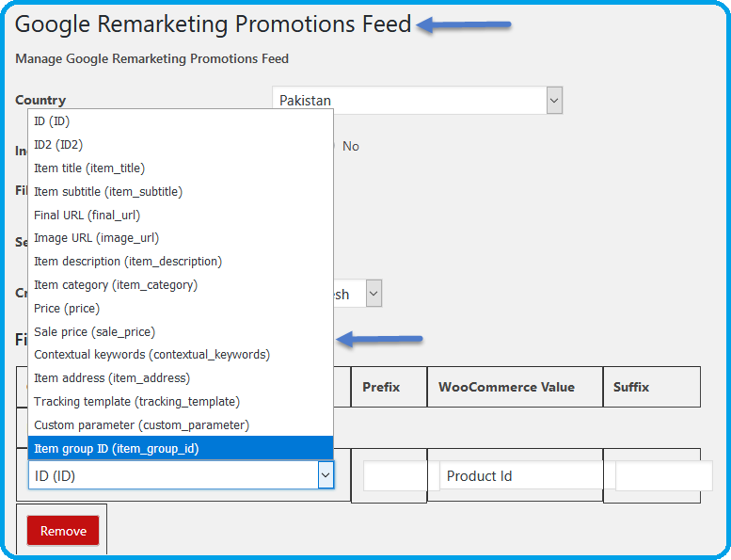Viewport: 731px width, 560px height.
Task: Click the Prefix column header
Action: point(381,387)
